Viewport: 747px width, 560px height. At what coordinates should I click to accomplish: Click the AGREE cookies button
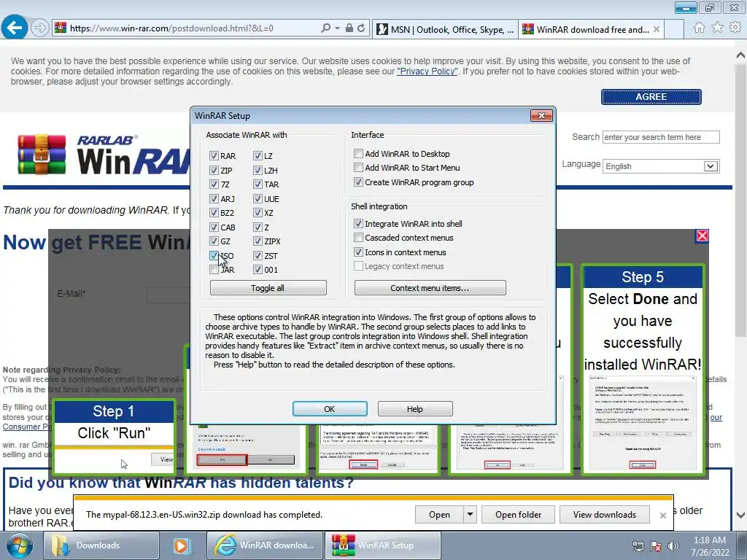[x=651, y=97]
